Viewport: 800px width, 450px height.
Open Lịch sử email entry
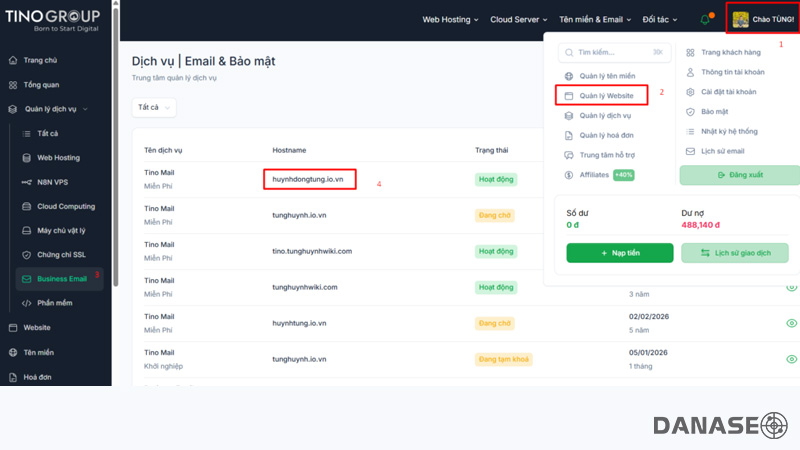click(689, 151)
